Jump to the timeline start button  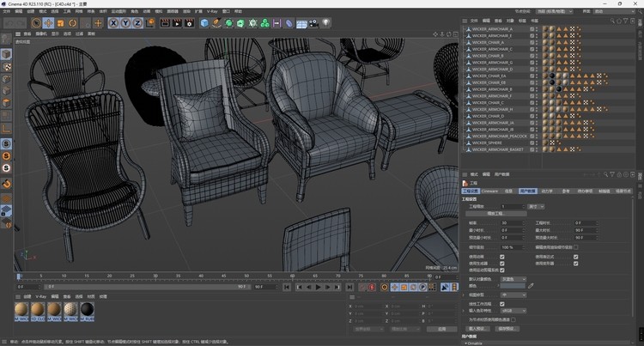coord(287,288)
